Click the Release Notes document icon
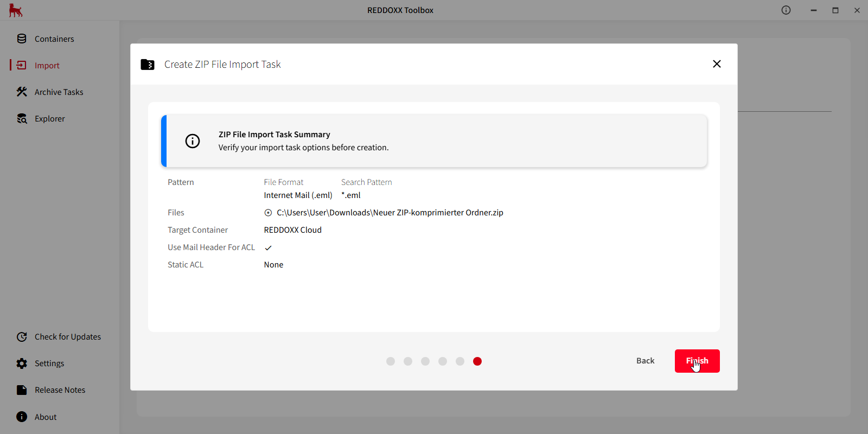868x434 pixels. tap(22, 390)
